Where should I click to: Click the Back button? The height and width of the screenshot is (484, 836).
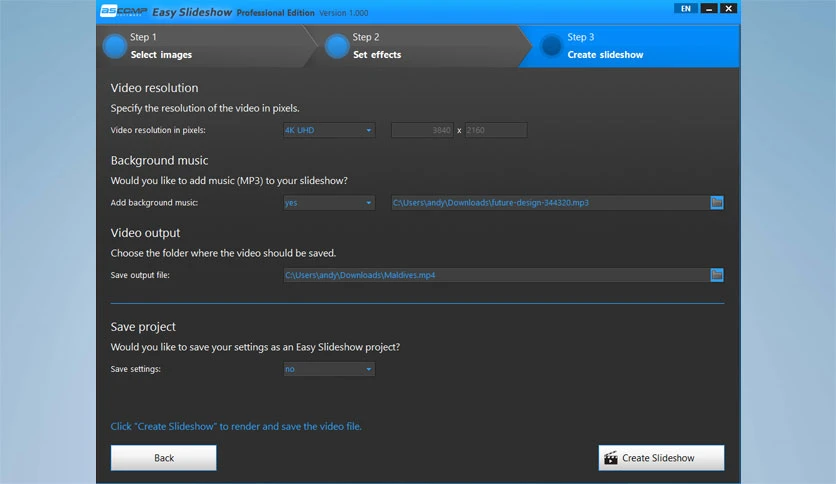click(x=164, y=458)
